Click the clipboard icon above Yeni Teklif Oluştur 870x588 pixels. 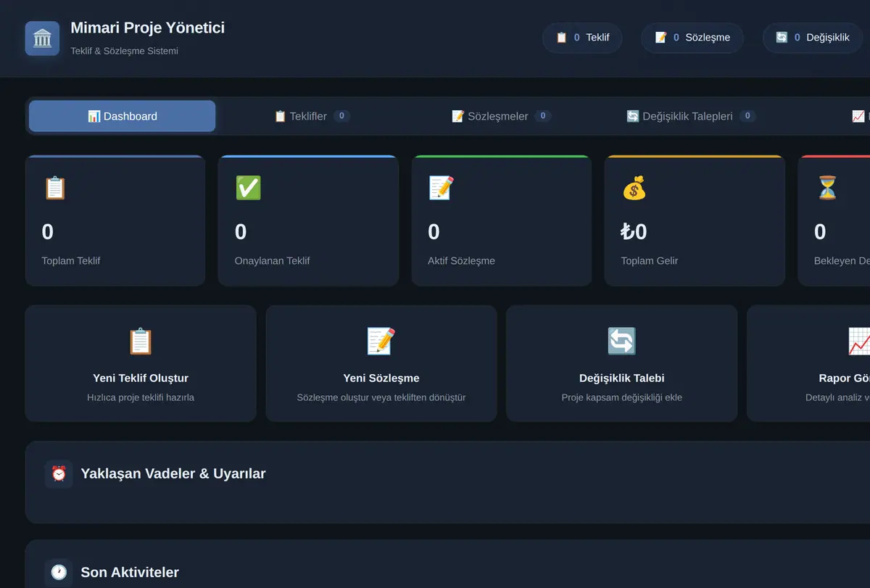pyautogui.click(x=141, y=341)
